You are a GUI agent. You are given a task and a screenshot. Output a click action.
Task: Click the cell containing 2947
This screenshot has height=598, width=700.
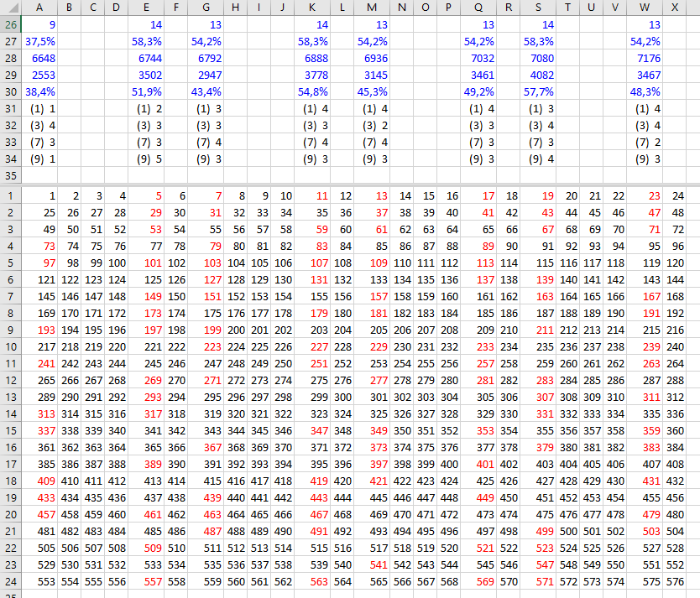(x=206, y=75)
